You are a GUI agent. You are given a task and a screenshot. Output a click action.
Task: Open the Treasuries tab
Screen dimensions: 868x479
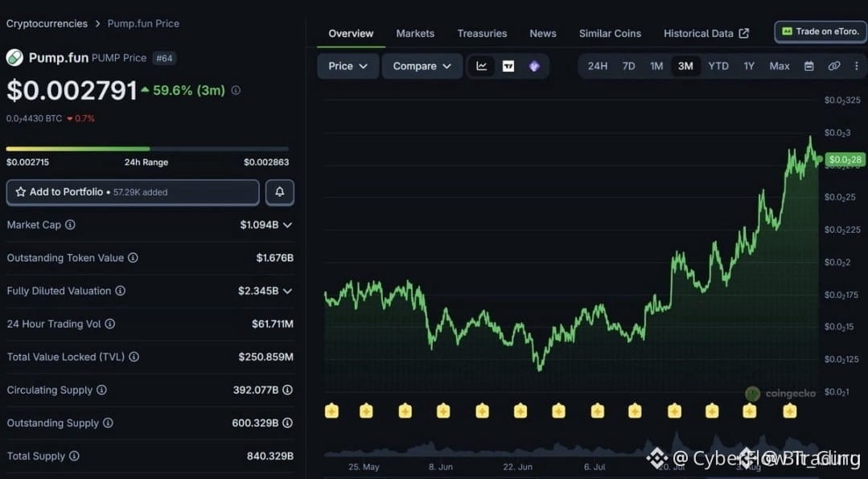[x=482, y=34]
